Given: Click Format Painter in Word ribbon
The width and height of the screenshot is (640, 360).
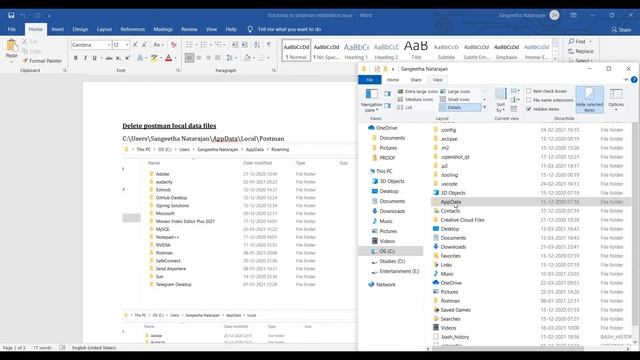Looking at the screenshot, I should 42,61.
